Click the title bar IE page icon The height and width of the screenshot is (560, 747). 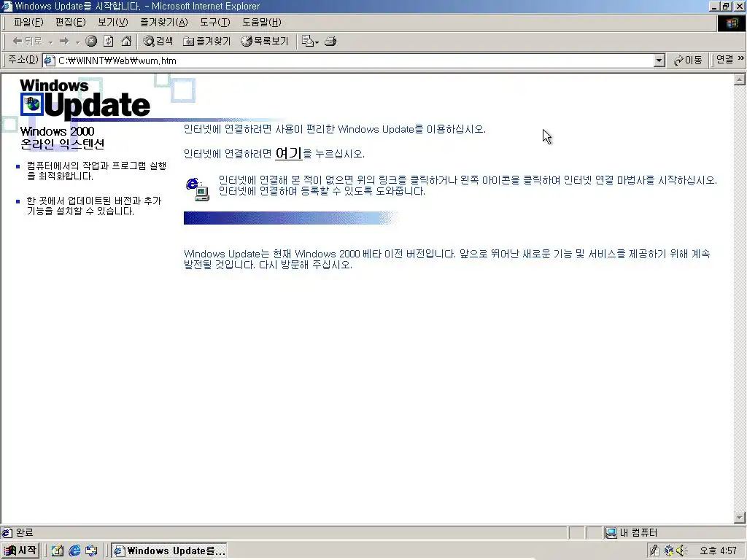(x=7, y=6)
